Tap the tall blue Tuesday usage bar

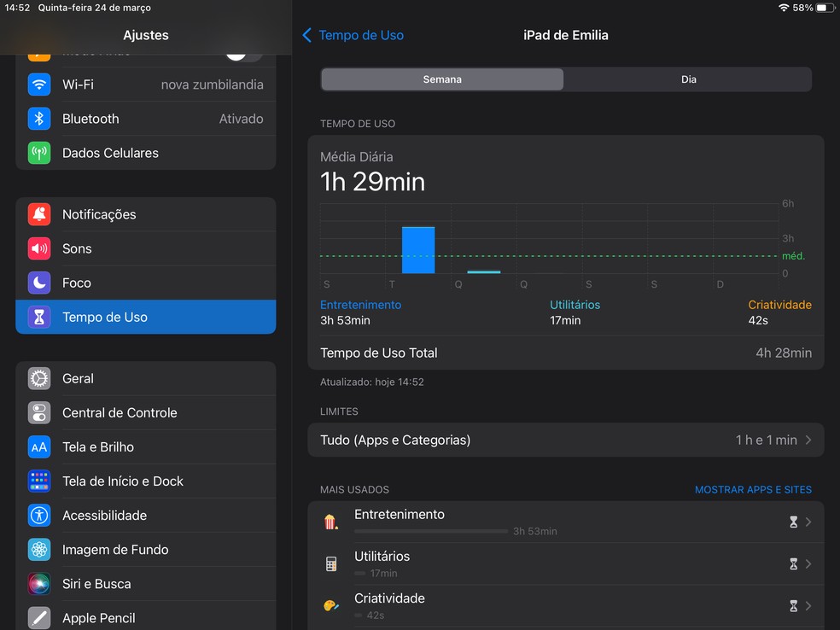(x=418, y=250)
